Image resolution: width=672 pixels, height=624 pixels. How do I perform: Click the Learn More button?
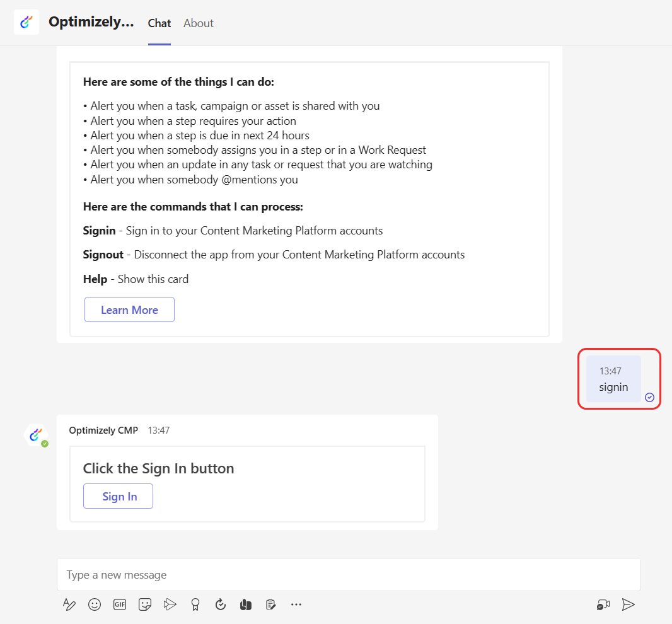pos(129,309)
